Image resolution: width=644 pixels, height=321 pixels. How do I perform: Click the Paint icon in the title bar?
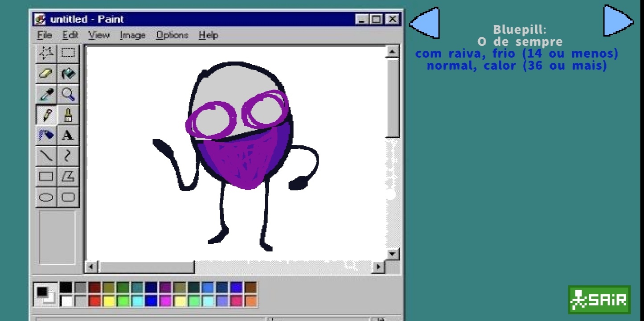pos(41,19)
